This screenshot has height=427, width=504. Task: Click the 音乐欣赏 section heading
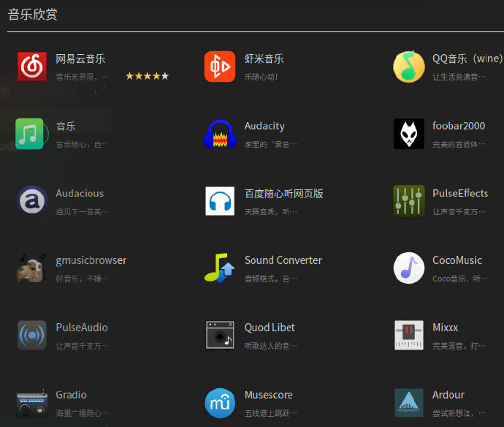click(x=32, y=15)
